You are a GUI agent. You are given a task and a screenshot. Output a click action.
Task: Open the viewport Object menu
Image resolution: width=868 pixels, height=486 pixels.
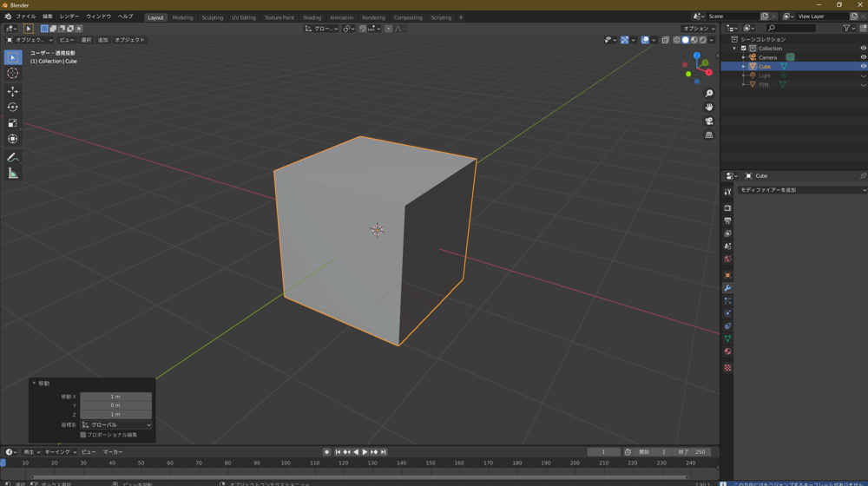[129, 40]
